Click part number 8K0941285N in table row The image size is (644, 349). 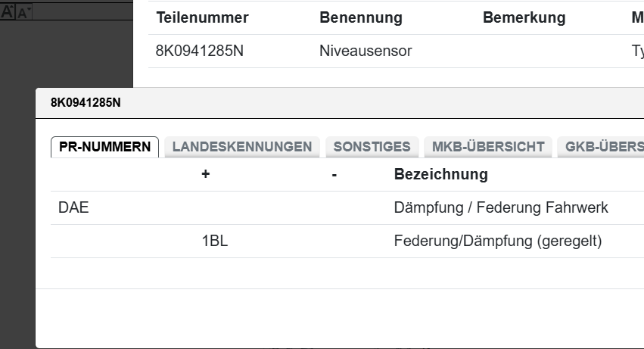(200, 51)
